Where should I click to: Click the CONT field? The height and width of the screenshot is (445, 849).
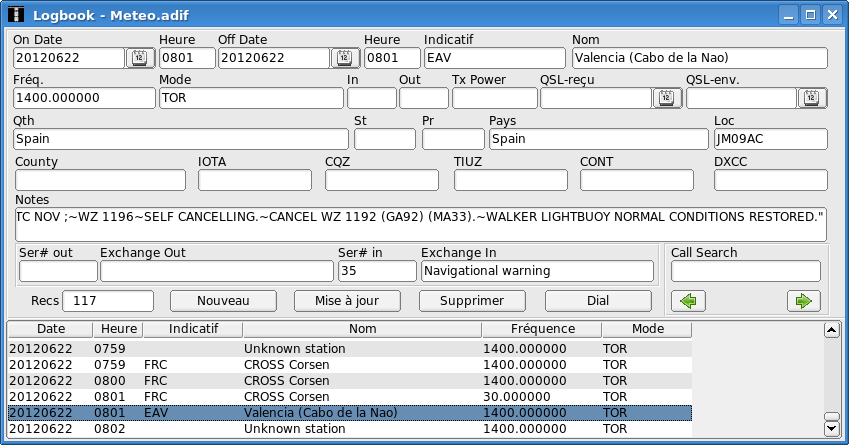(637, 180)
